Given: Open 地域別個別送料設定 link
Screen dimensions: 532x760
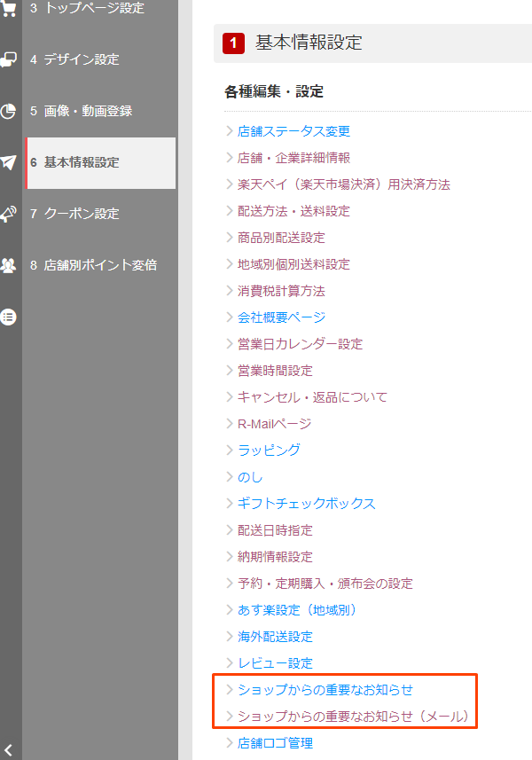Looking at the screenshot, I should click(x=293, y=264).
